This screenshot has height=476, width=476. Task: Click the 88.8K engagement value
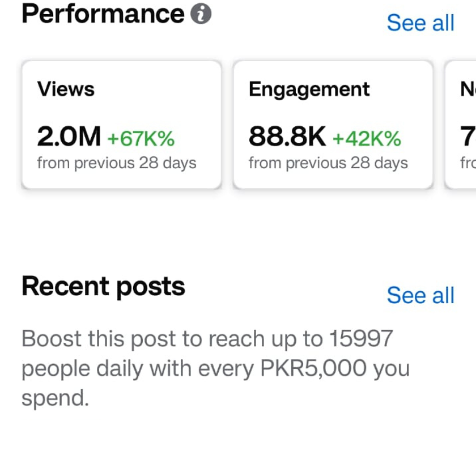pyautogui.click(x=287, y=137)
